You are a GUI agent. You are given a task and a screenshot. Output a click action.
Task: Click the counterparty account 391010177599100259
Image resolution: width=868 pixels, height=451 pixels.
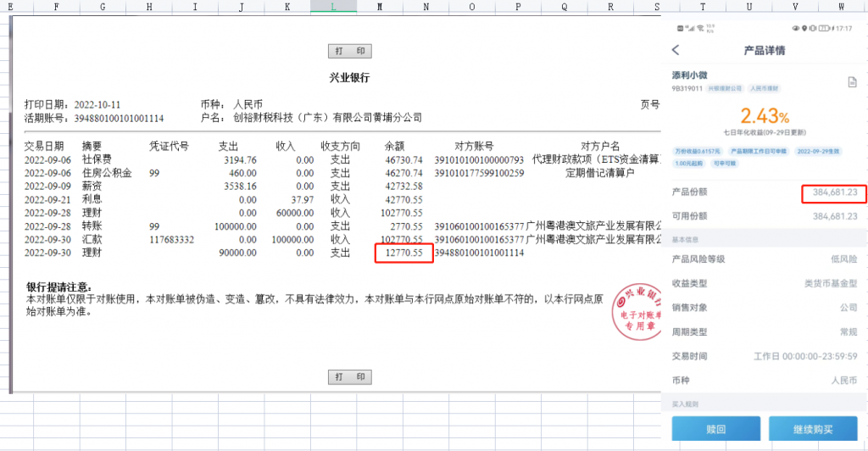[479, 173]
